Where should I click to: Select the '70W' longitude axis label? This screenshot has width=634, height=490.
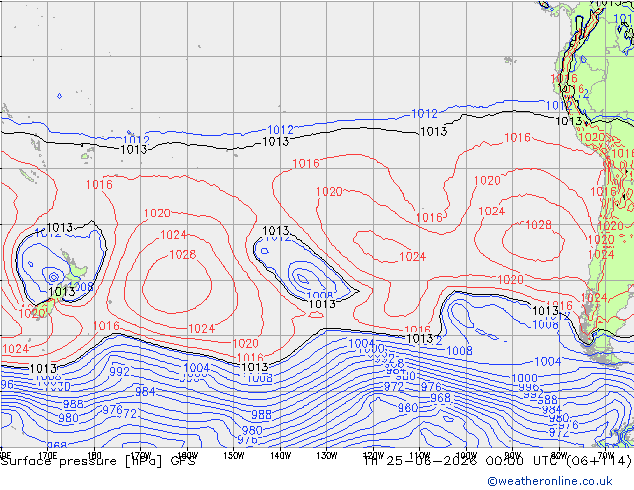point(605,455)
